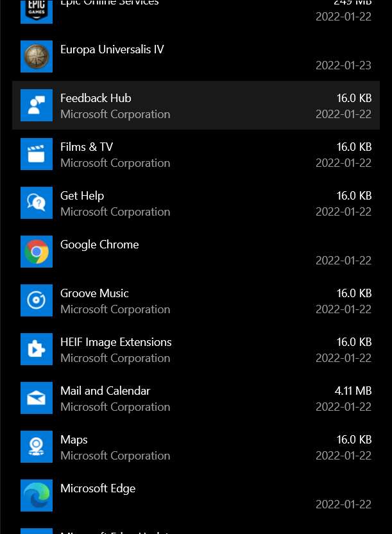Select the Microsoft Edge app name

pyautogui.click(x=98, y=488)
